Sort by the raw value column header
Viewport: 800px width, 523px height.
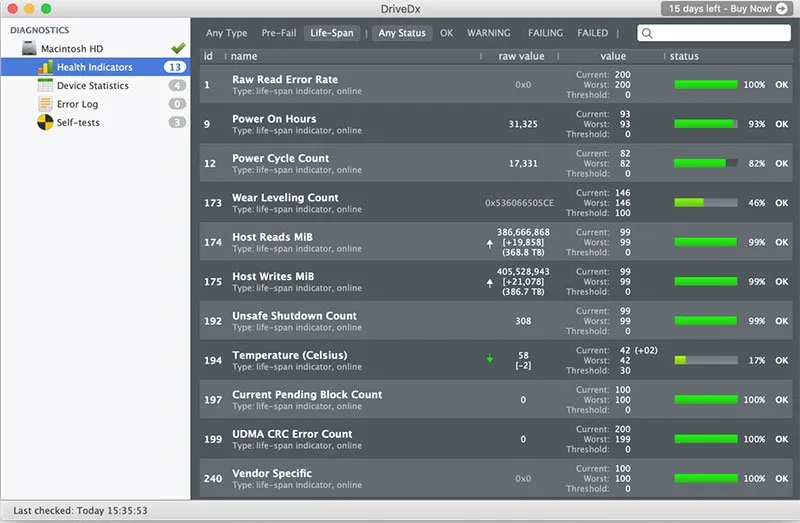tap(521, 56)
